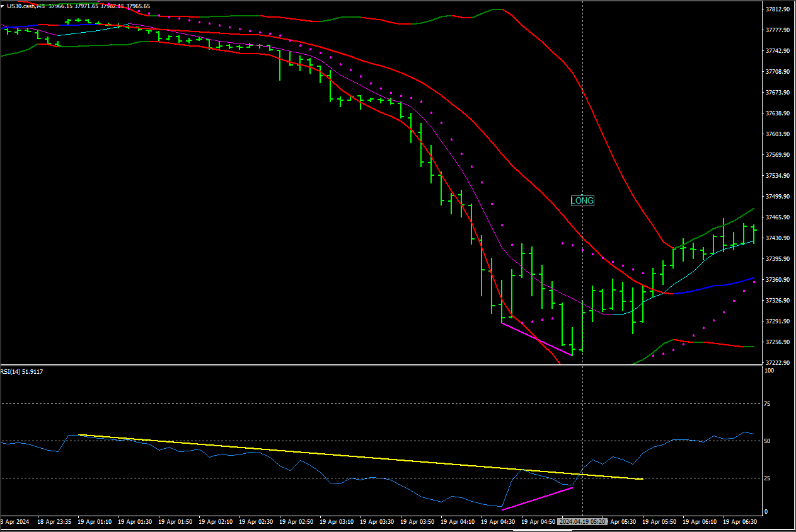Click the 19 Apr 04:50 time label
The image size is (796, 532).
pos(538,522)
